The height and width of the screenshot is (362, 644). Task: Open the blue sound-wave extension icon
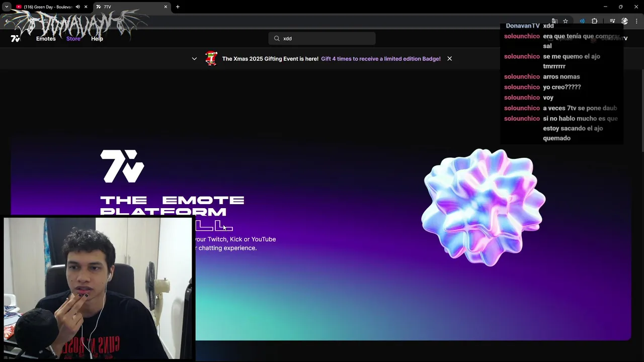pyautogui.click(x=582, y=21)
